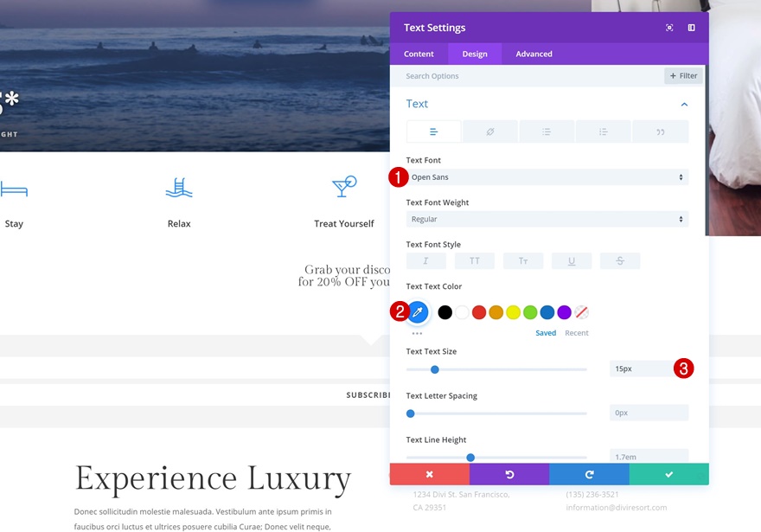Collapse the Text section chevron

tap(684, 105)
